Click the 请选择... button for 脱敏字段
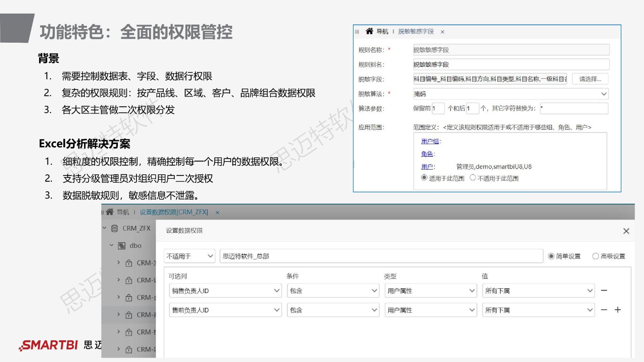 590,79
